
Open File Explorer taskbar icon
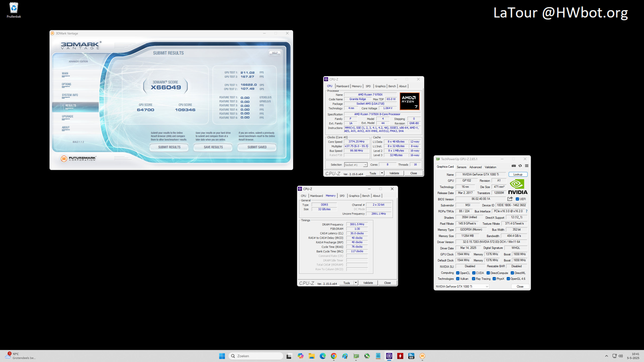pos(312,356)
